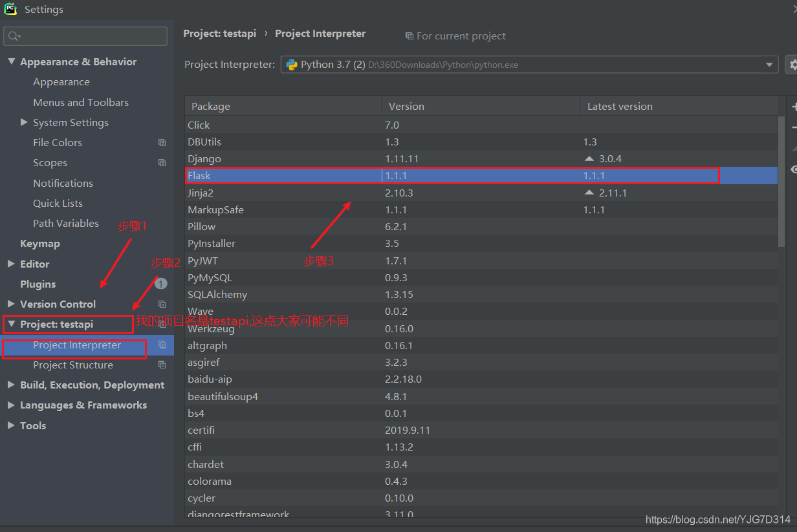Collapse the Appearance & Behavior section
Image resolution: width=797 pixels, height=532 pixels.
pos(11,61)
